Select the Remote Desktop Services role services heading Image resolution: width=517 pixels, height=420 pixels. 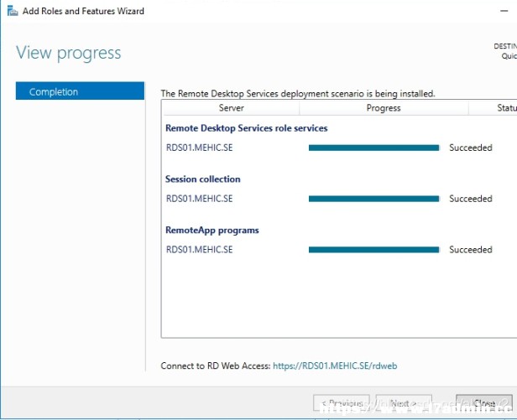[246, 128]
